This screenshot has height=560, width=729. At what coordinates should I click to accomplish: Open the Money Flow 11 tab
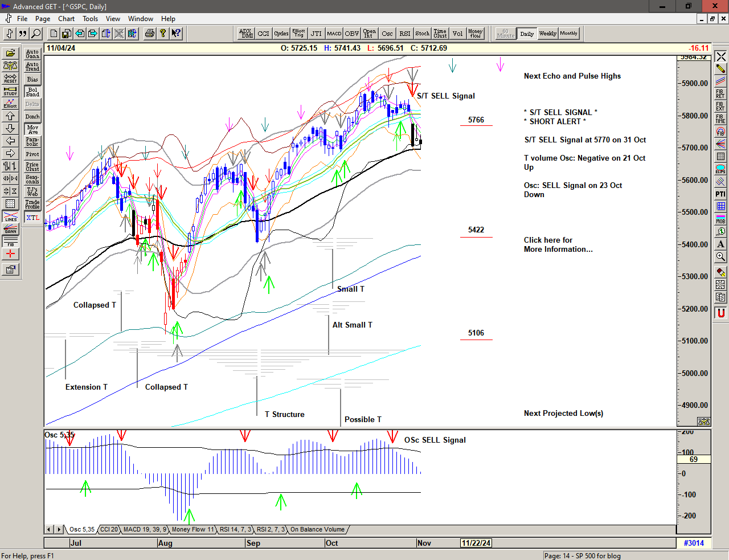(193, 530)
